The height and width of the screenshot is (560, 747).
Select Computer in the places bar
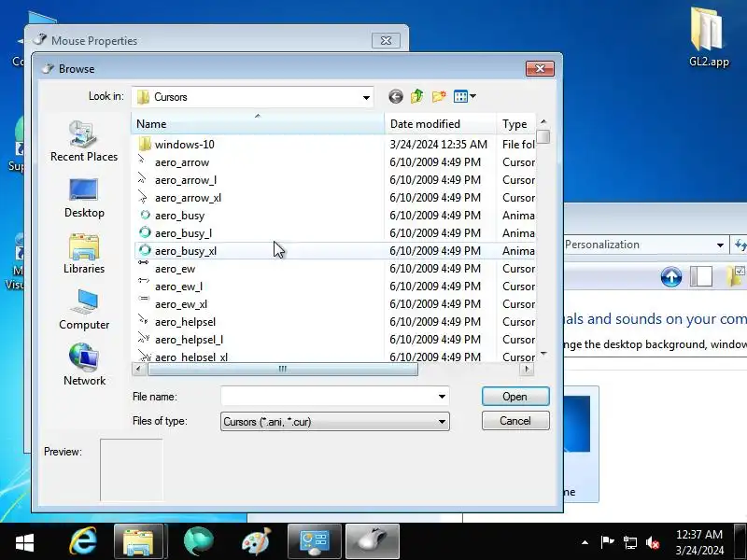point(84,310)
